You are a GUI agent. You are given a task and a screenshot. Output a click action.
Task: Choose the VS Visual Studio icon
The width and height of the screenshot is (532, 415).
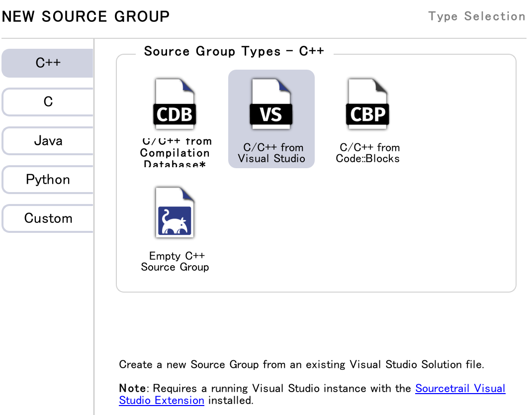pos(271,104)
